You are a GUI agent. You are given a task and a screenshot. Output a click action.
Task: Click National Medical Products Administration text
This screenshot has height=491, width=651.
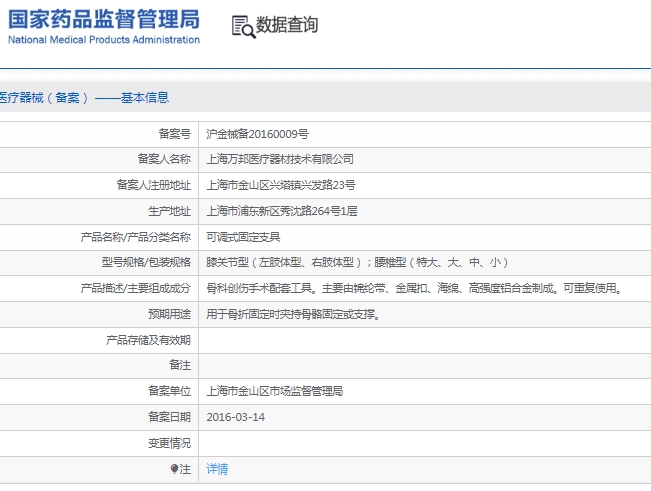(x=104, y=40)
